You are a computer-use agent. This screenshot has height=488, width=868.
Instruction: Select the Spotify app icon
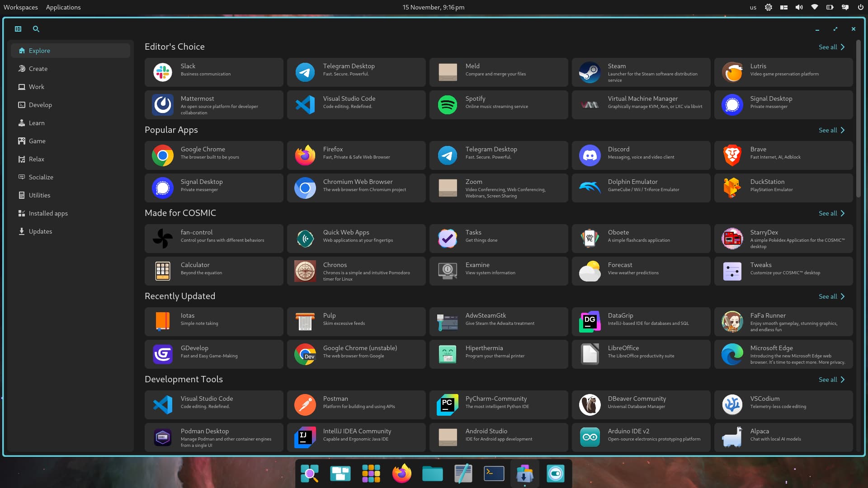(x=448, y=105)
